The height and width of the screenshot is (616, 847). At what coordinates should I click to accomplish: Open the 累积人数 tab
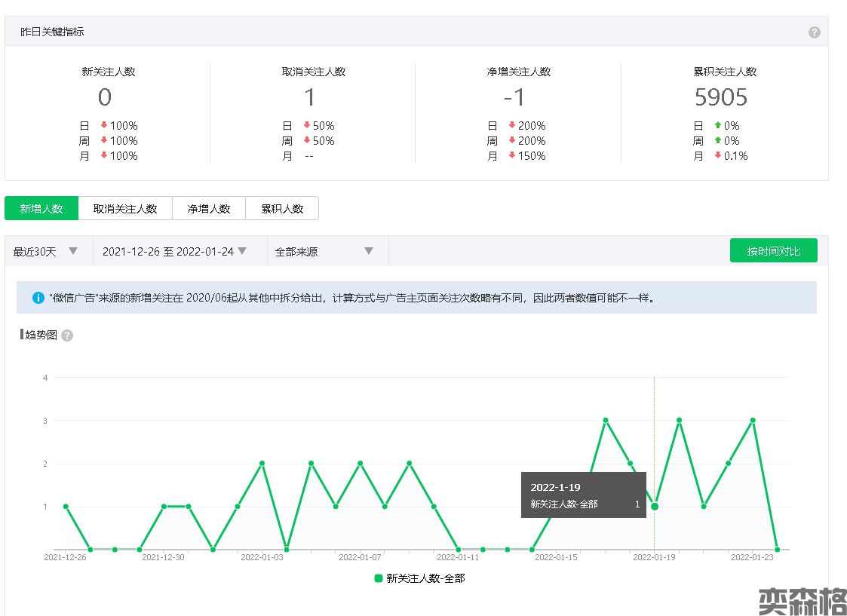tap(282, 209)
